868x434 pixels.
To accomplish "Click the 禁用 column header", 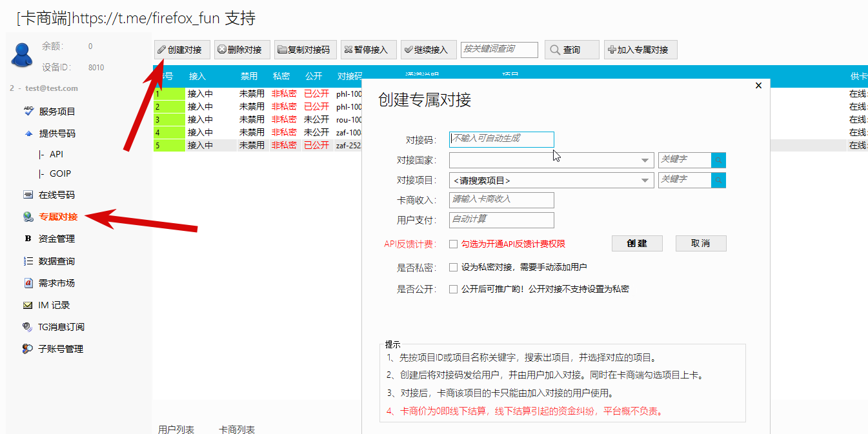I will (x=249, y=76).
